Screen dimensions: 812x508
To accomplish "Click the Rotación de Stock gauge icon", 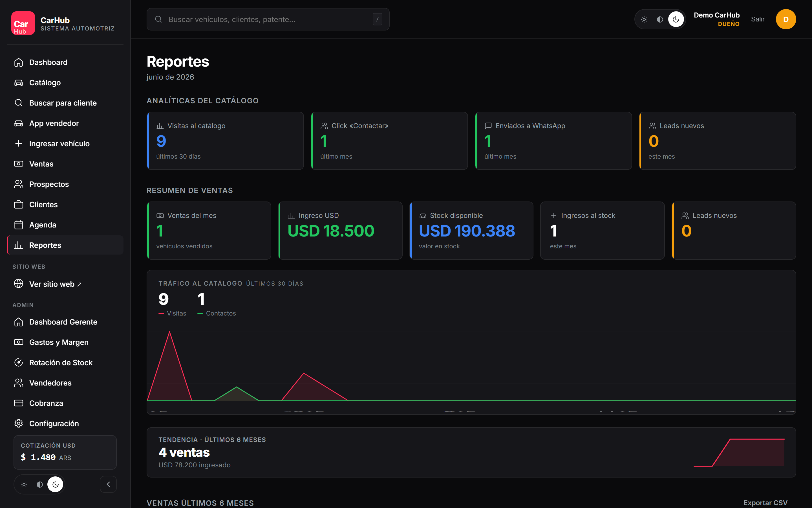I will (x=18, y=363).
